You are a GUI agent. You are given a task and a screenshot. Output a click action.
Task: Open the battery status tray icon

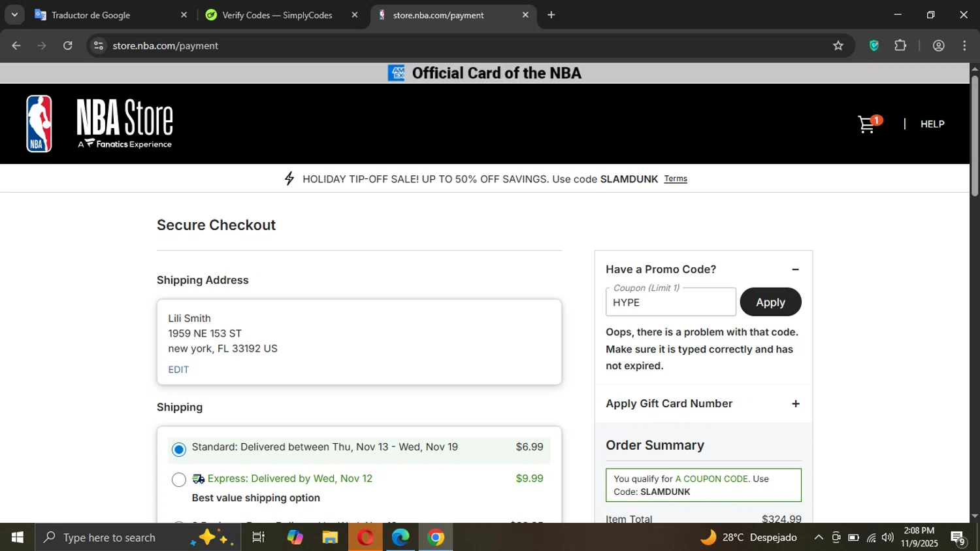pyautogui.click(x=853, y=537)
